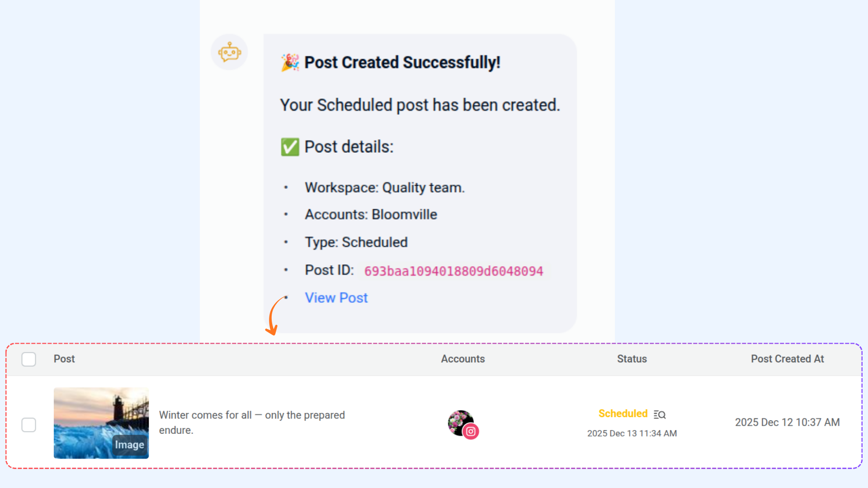Click the Image label on the thumbnail
Screen dimensions: 868x488
[129, 445]
